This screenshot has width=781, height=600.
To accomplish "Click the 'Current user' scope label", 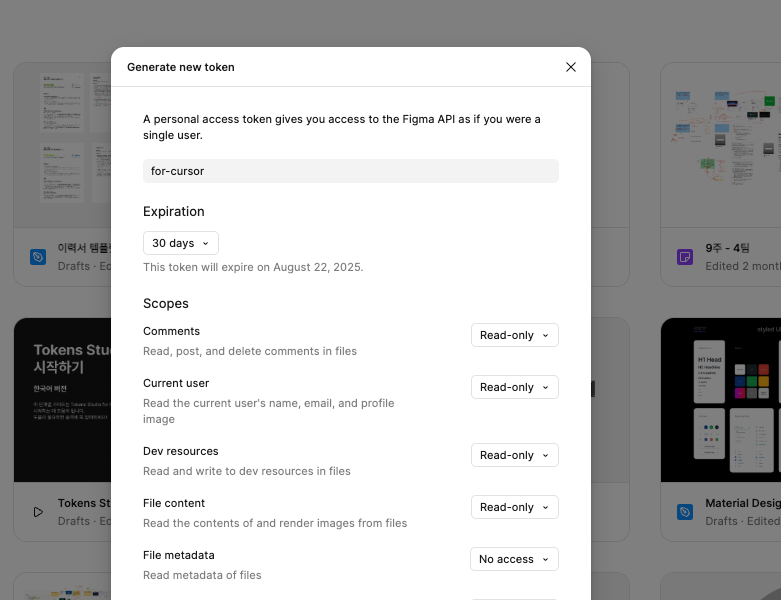I will [176, 383].
